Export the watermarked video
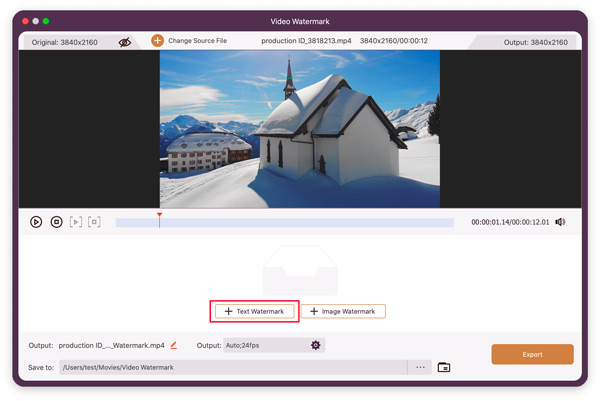 tap(532, 354)
